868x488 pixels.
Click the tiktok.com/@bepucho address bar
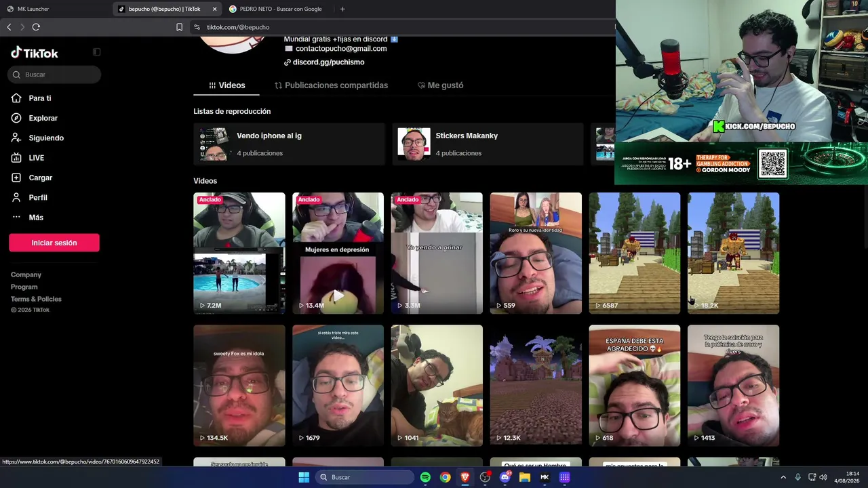click(238, 27)
